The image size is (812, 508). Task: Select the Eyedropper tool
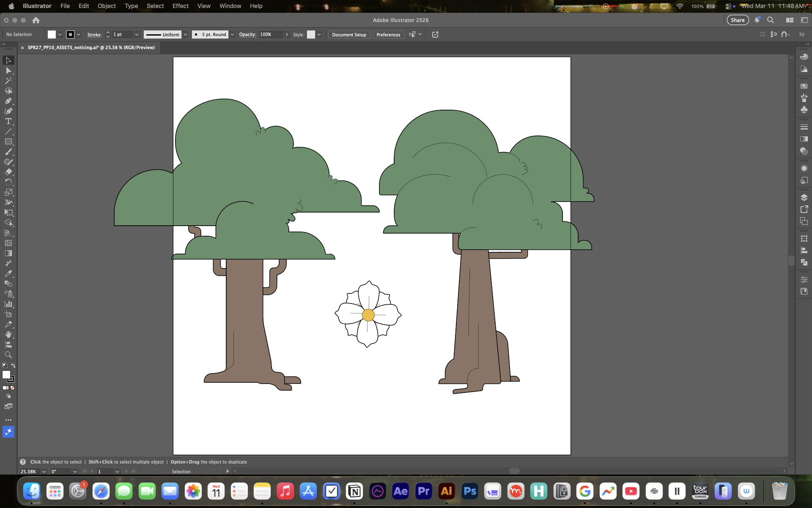(8, 273)
